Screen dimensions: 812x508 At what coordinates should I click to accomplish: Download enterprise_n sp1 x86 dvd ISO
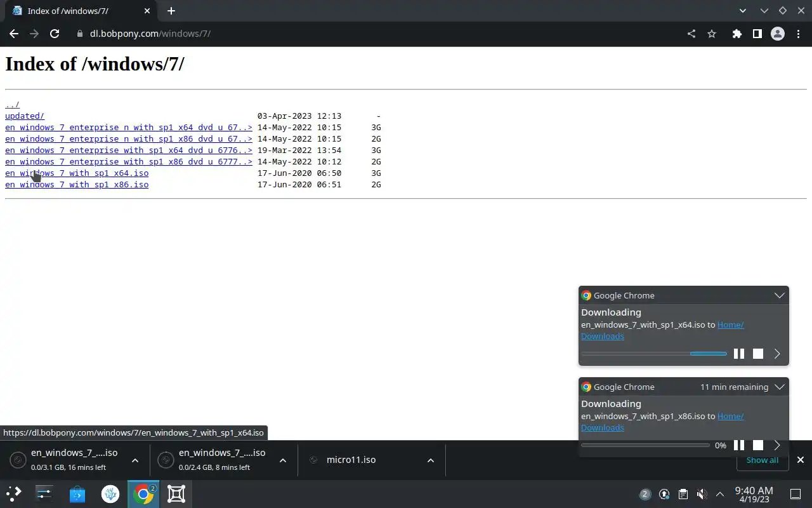pyautogui.click(x=129, y=138)
